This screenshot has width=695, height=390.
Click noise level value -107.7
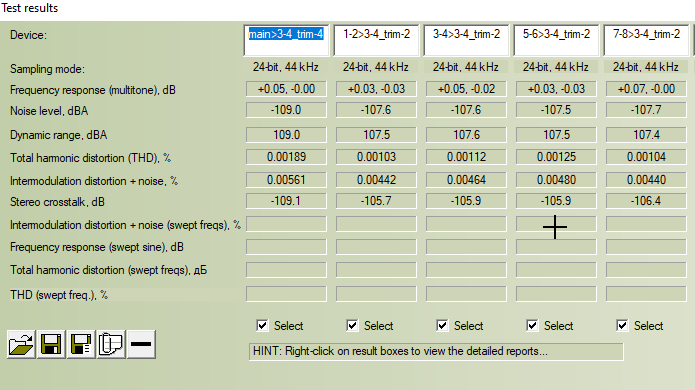[646, 110]
